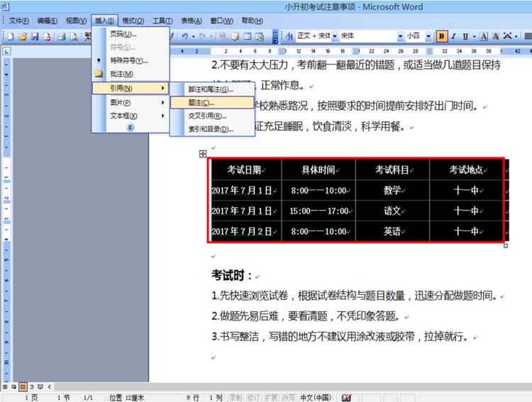Toggle Bold formatting button
Screen dimensions: 532x402
coord(442,36)
